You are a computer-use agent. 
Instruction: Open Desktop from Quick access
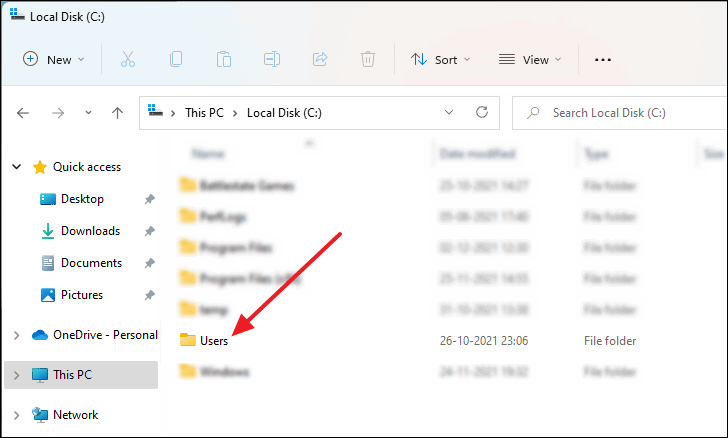[82, 199]
